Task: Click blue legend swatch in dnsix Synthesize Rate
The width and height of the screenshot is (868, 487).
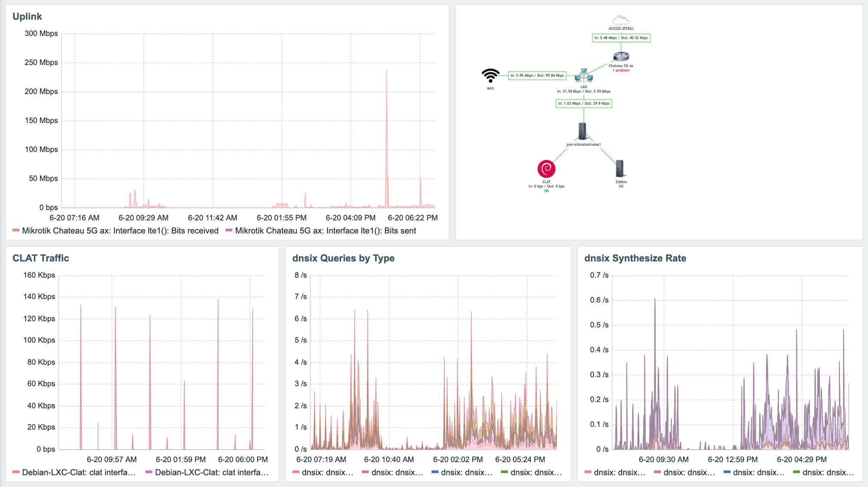Action: pos(727,472)
